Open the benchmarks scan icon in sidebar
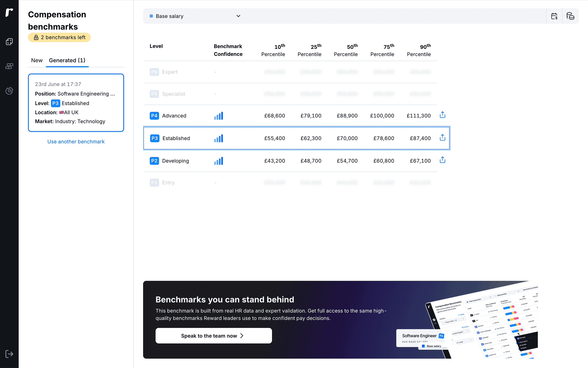 9,42
